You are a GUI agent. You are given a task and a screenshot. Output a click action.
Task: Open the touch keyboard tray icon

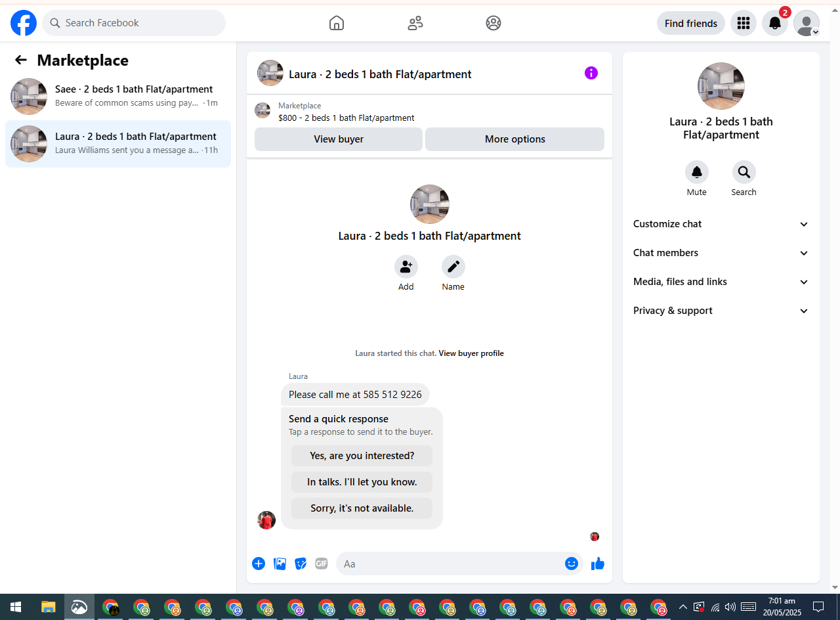[x=748, y=607]
